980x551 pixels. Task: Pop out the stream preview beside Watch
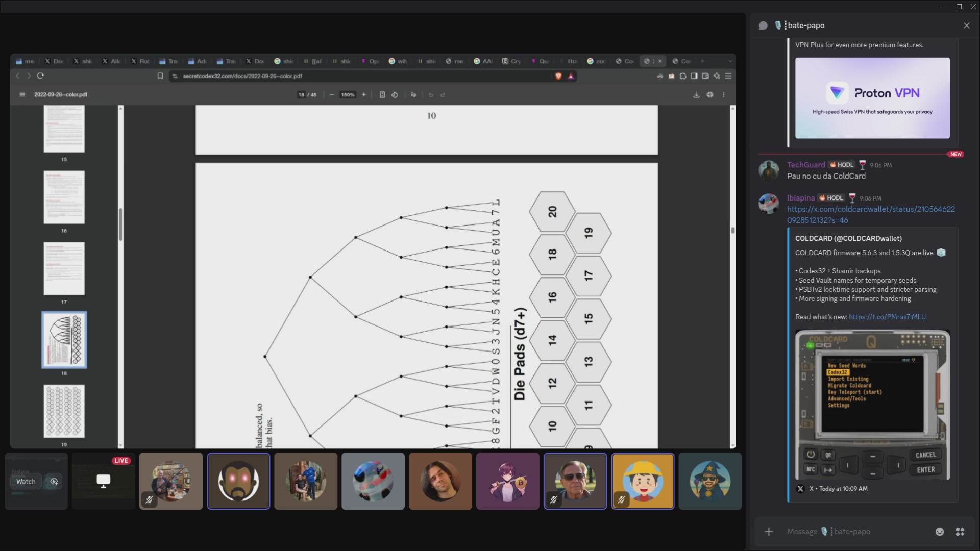click(x=54, y=482)
